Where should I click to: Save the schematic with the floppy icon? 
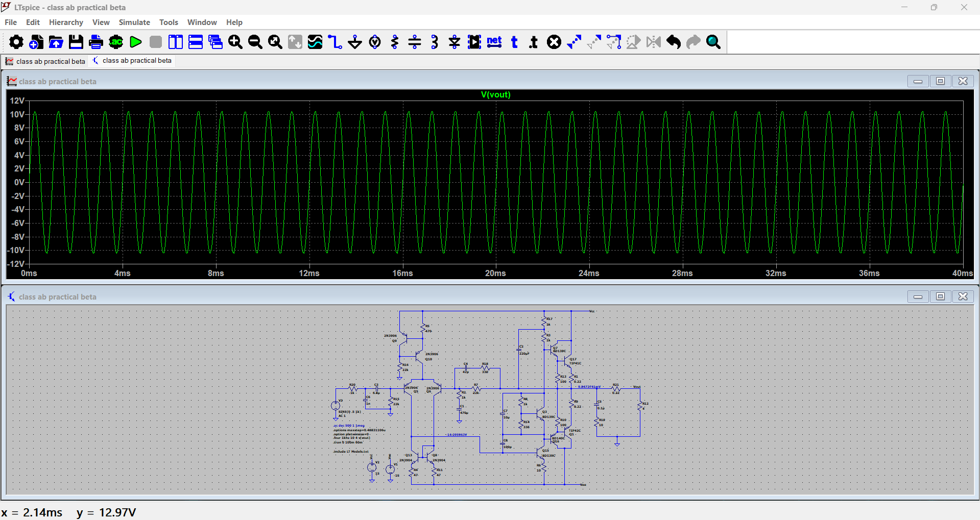click(x=76, y=42)
